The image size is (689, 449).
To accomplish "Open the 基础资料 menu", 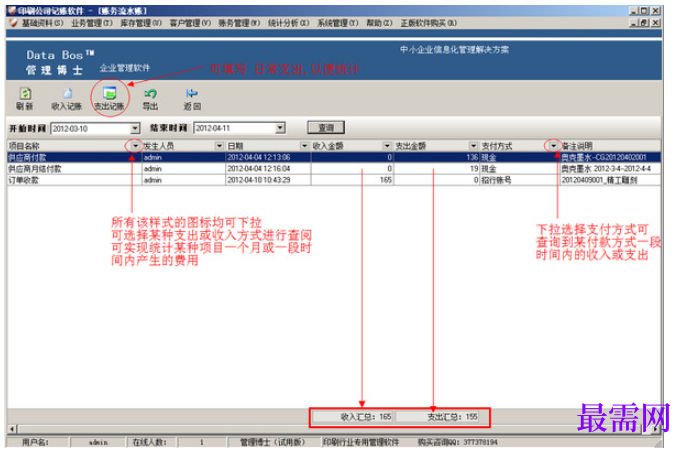I will 43,23.
